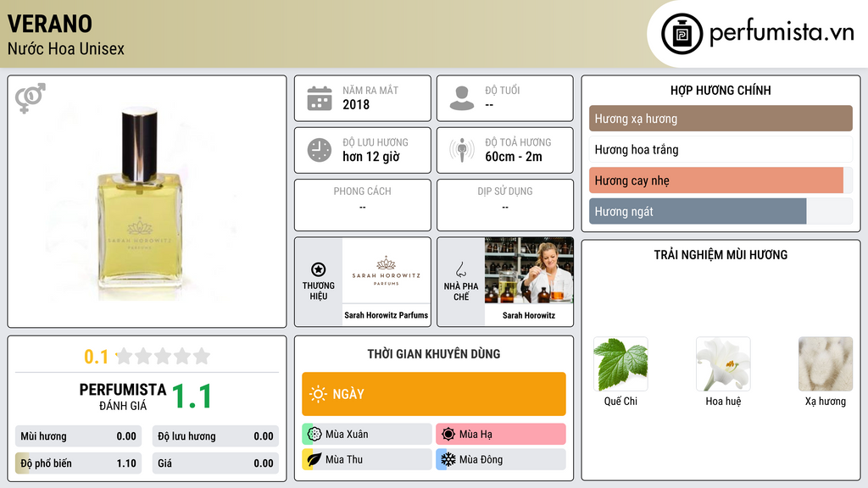Click the unisex gender symbol icon
868x488 pixels.
pyautogui.click(x=30, y=98)
